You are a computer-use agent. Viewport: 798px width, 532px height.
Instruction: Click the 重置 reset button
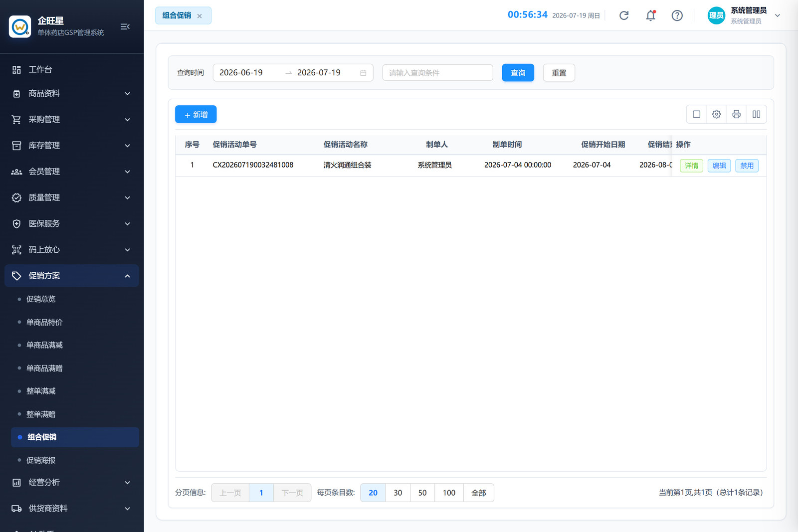[559, 73]
